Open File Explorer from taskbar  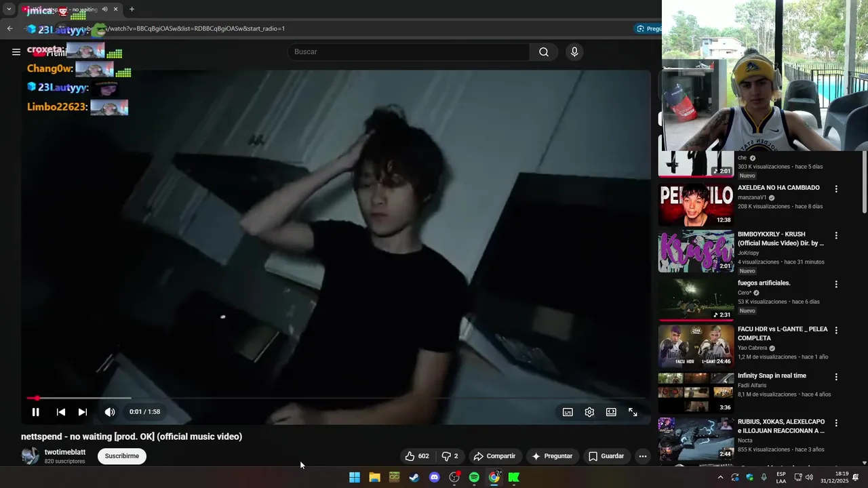tap(374, 477)
